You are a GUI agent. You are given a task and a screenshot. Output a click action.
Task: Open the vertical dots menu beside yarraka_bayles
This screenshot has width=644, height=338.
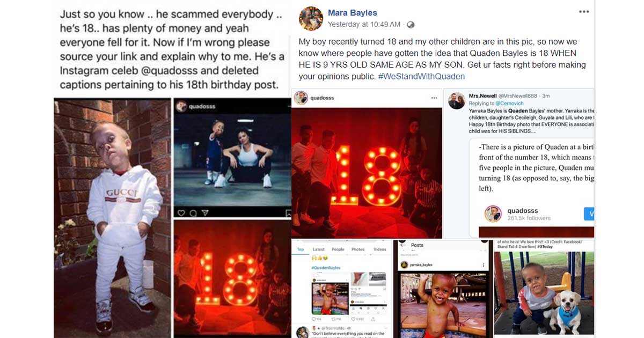pyautogui.click(x=483, y=265)
